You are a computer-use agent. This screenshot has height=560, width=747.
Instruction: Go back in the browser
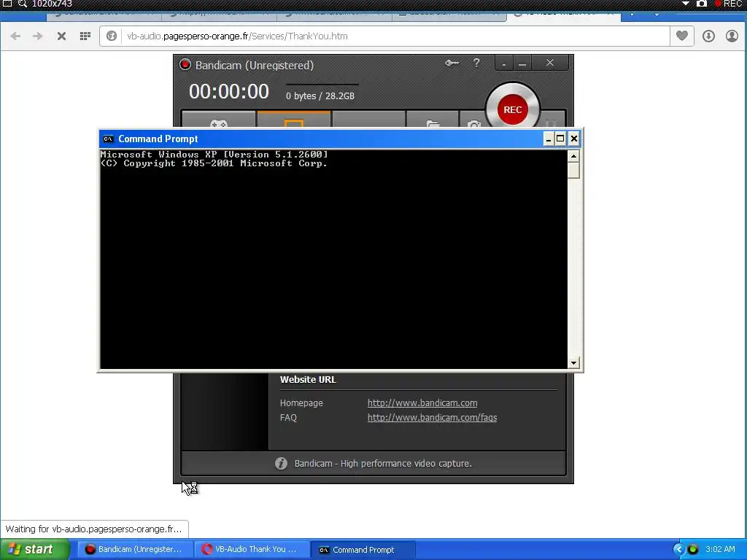click(15, 36)
